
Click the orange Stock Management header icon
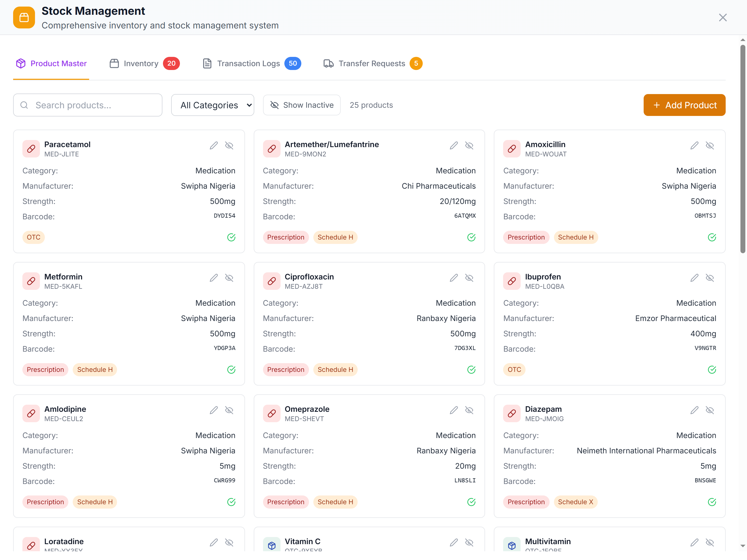[x=24, y=17]
